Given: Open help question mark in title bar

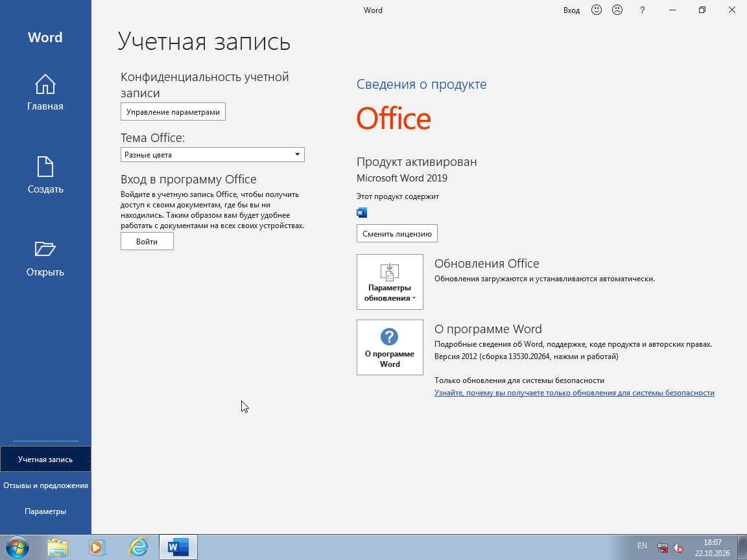Looking at the screenshot, I should pos(642,10).
